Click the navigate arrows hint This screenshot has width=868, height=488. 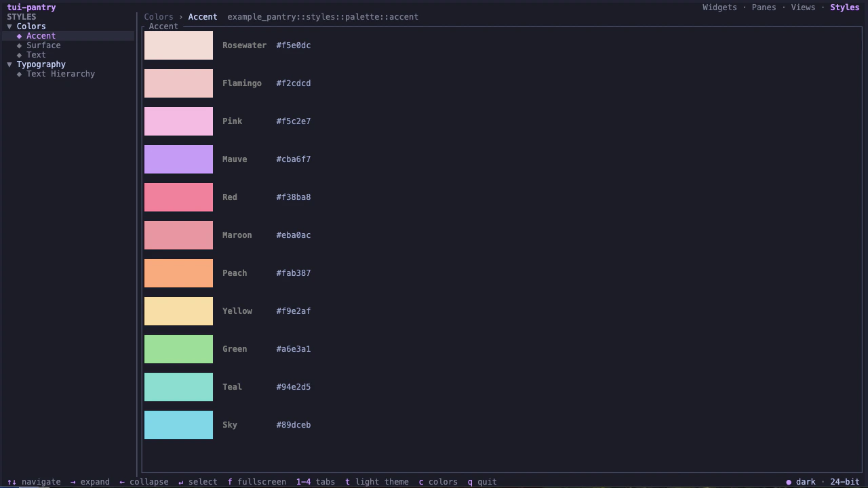(34, 482)
